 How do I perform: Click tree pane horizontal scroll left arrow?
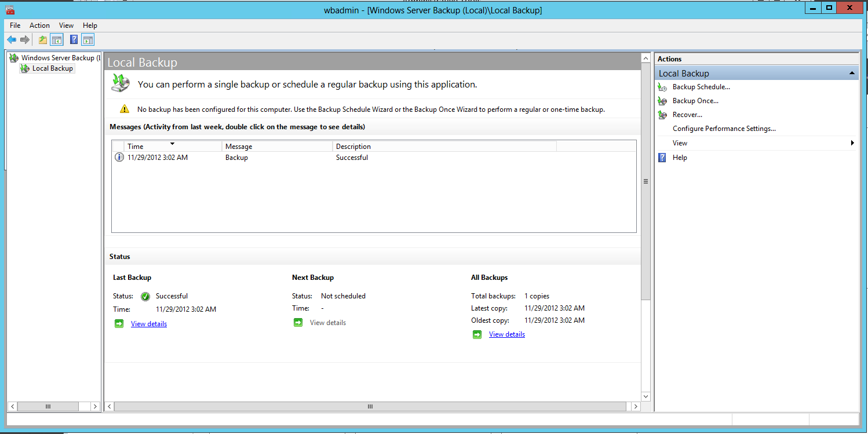(x=13, y=407)
